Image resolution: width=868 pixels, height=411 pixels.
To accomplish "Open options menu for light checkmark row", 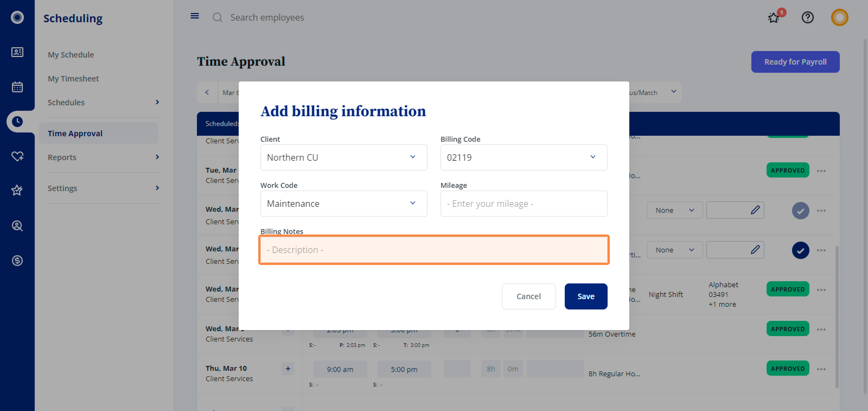I will [x=821, y=211].
